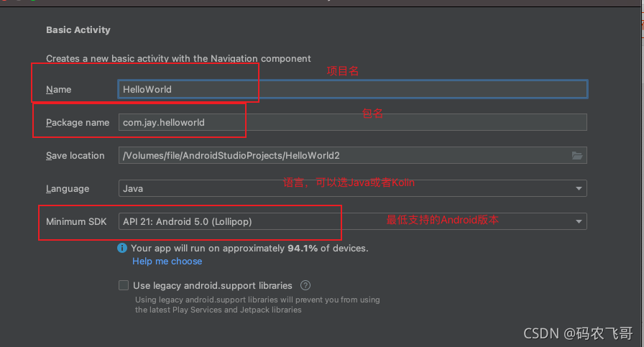The width and height of the screenshot is (644, 347).
Task: Click the 'Language' label
Action: (68, 189)
